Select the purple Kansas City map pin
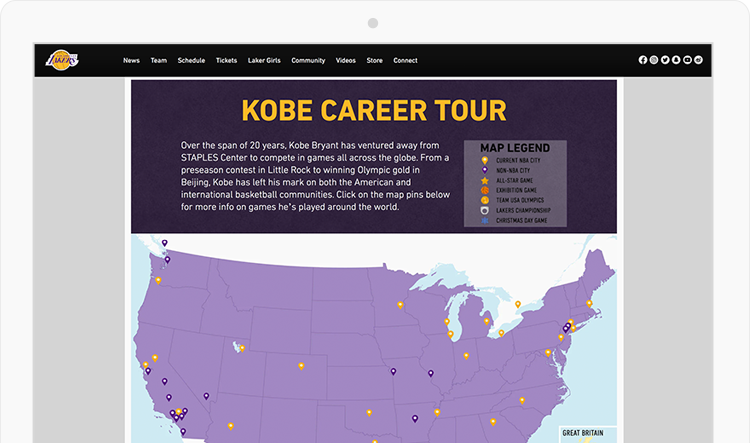 point(393,371)
